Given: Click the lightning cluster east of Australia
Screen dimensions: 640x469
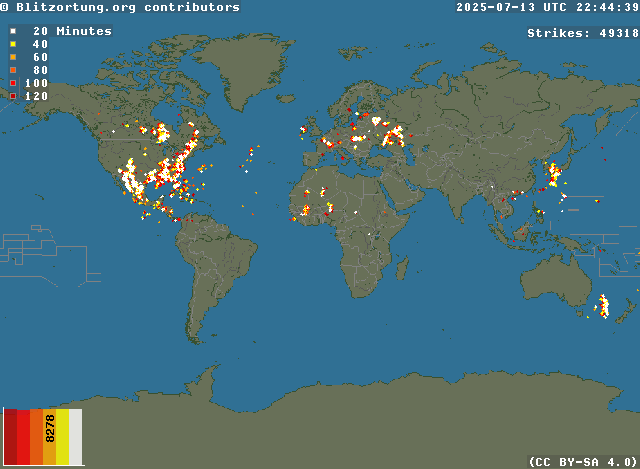Looking at the screenshot, I should pyautogui.click(x=603, y=306).
